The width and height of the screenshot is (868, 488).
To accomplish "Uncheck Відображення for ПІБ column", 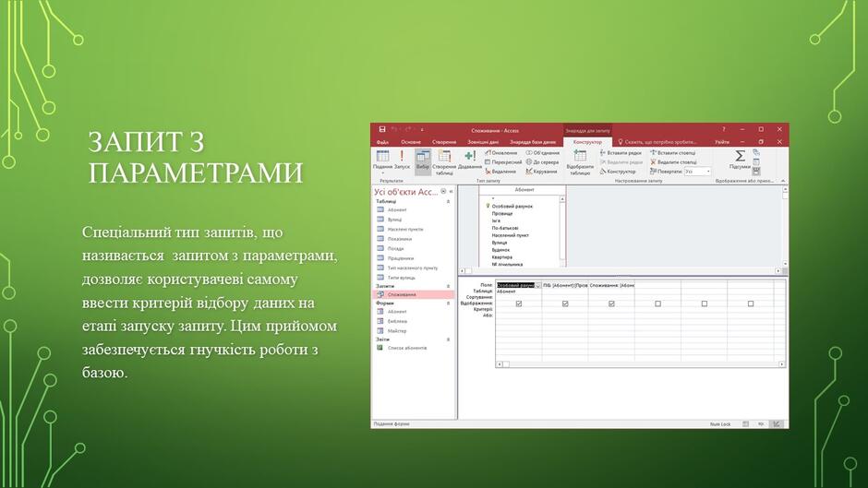I will click(565, 304).
